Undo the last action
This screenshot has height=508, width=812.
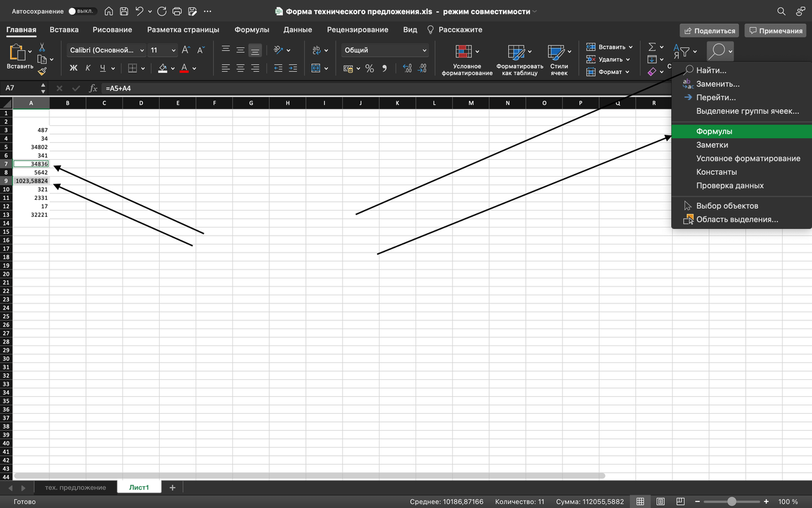(x=139, y=12)
